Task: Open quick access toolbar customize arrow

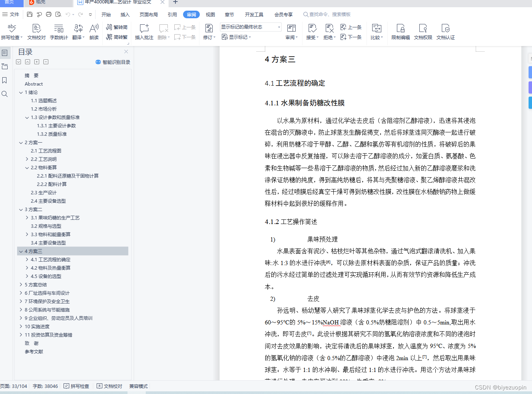Action: [x=90, y=14]
